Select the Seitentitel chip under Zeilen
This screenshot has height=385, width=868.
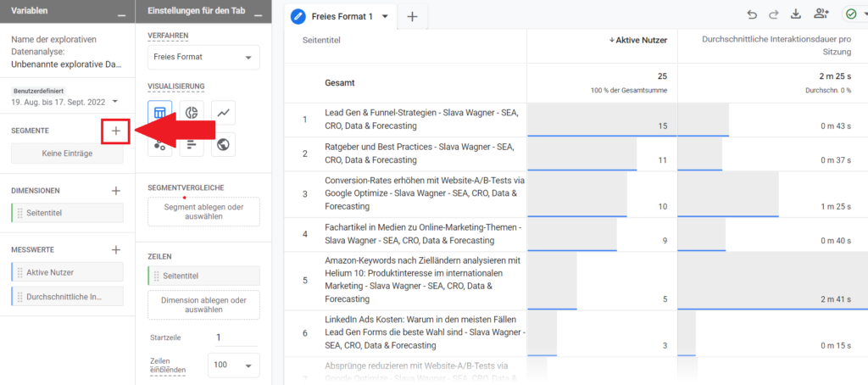[x=203, y=276]
